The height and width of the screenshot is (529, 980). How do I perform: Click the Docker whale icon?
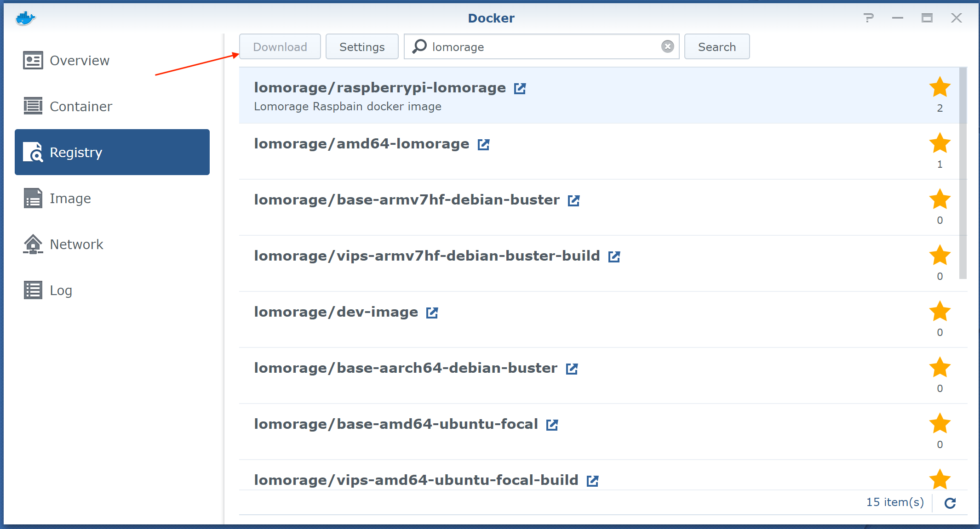pyautogui.click(x=25, y=18)
